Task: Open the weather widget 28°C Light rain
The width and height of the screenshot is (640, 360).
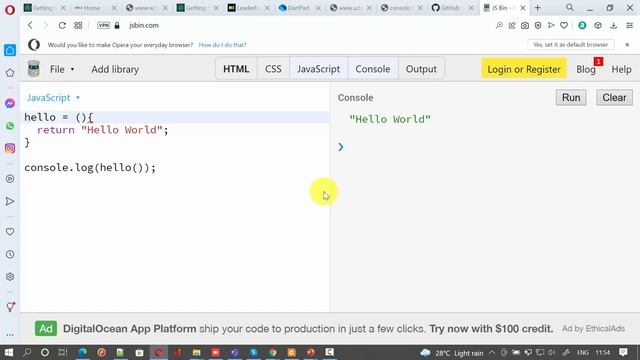Action: [x=452, y=353]
